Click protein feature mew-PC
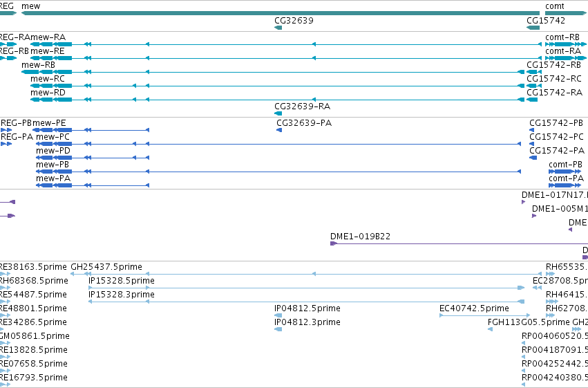Viewport: 588px width, 388px height. pos(278,144)
